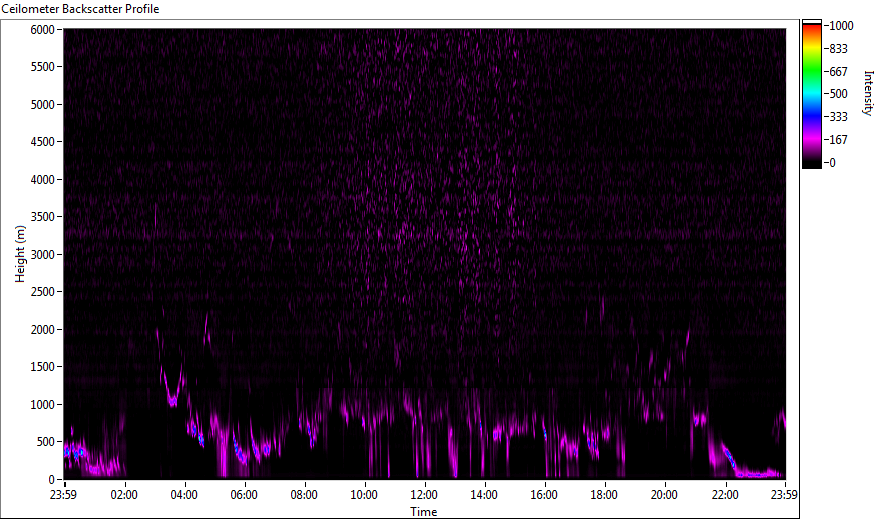878x519 pixels.
Task: Click the 4000 height tick label
Action: [43, 180]
